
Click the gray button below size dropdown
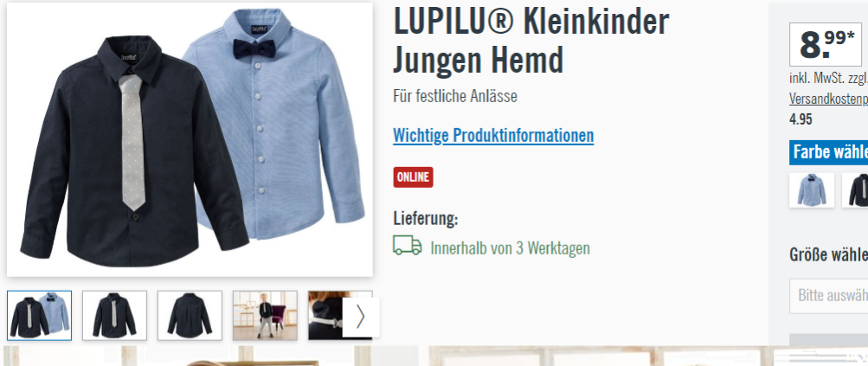[829, 339]
